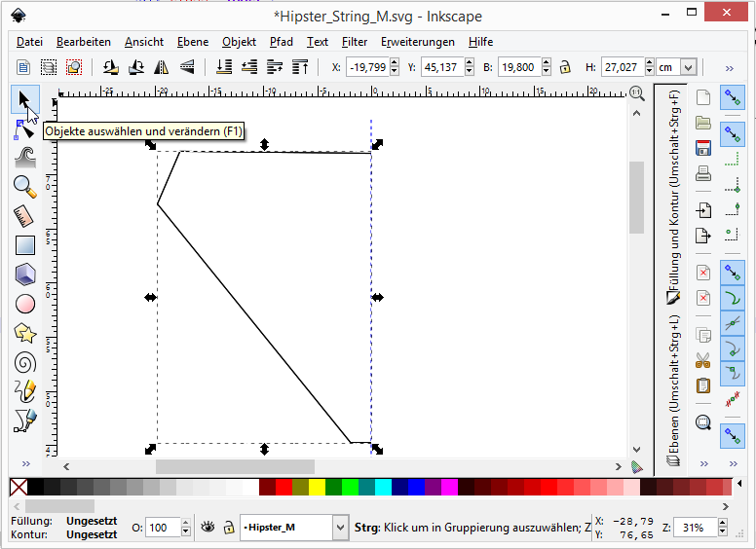Activate the Rectangle tool
Screen dimensions: 756x549
[x=25, y=245]
